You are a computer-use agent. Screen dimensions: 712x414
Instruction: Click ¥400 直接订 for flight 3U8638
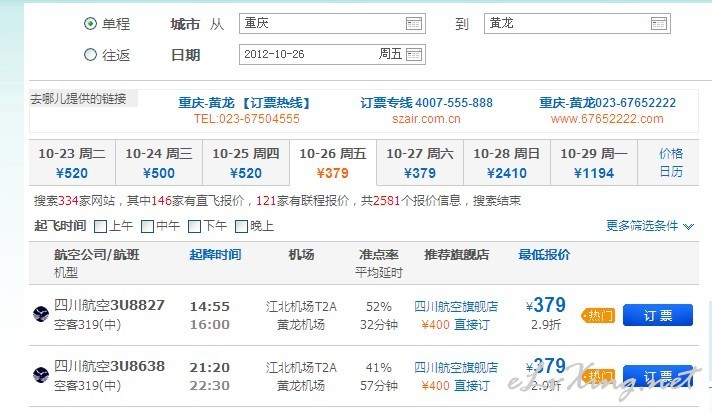click(x=455, y=385)
